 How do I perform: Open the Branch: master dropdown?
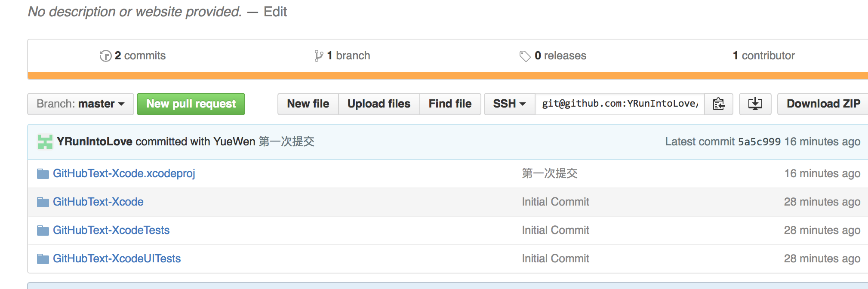tap(80, 104)
